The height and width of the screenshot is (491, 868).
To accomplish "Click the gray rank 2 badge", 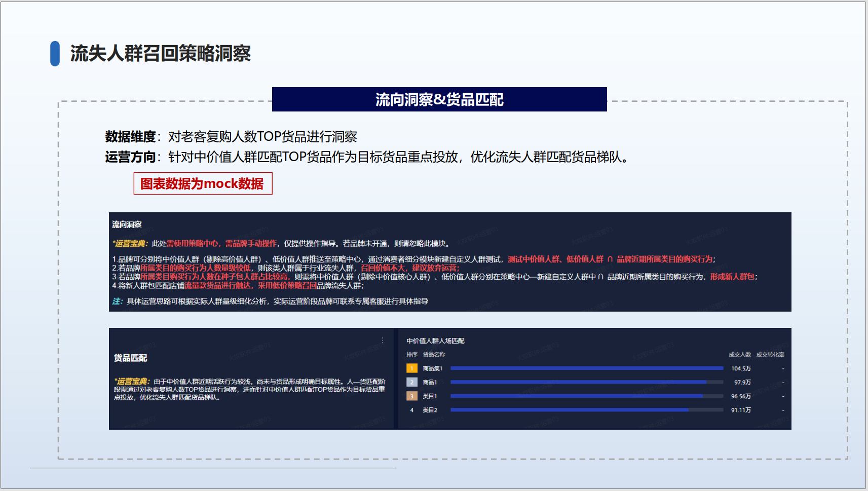I will pos(412,382).
